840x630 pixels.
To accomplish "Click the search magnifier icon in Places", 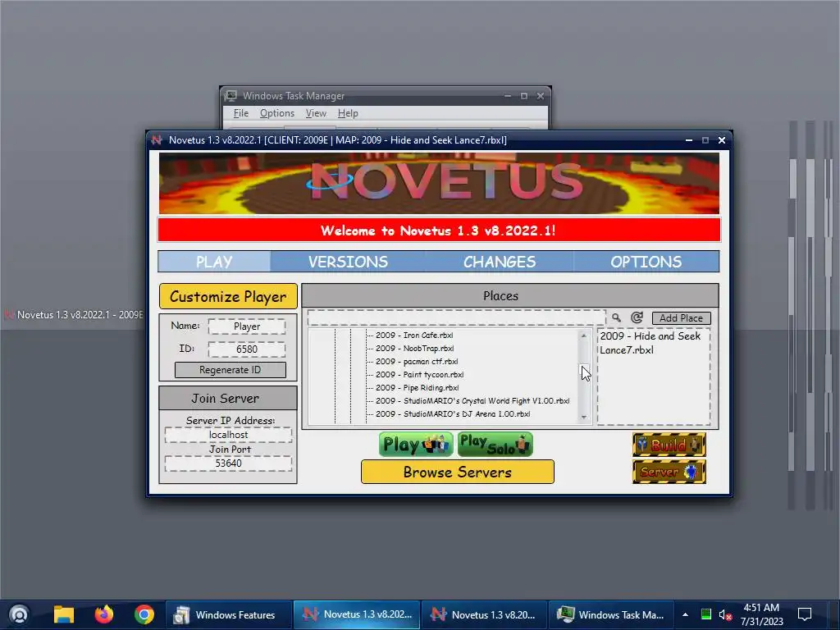I will pyautogui.click(x=617, y=317).
